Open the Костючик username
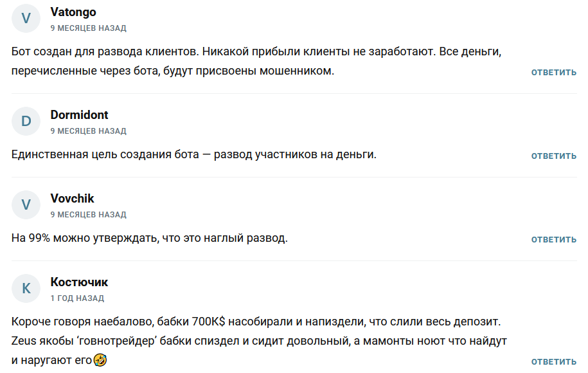Viewport: 588px width, 373px height. coord(79,282)
